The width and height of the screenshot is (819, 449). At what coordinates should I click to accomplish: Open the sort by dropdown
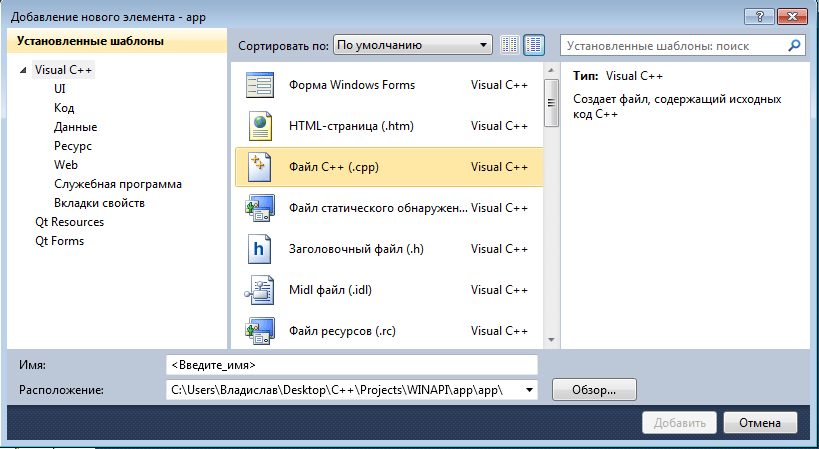(413, 45)
